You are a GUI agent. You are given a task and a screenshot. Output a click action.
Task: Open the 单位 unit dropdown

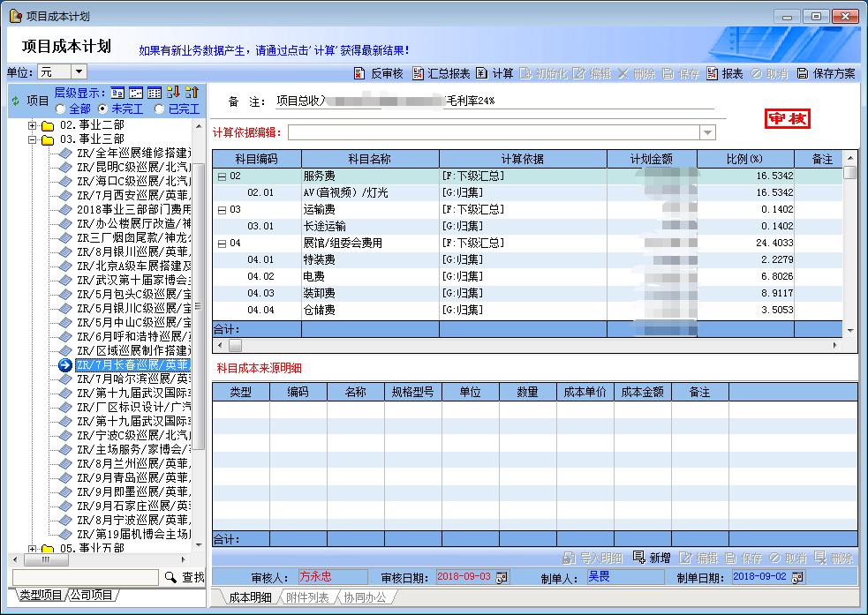point(79,71)
